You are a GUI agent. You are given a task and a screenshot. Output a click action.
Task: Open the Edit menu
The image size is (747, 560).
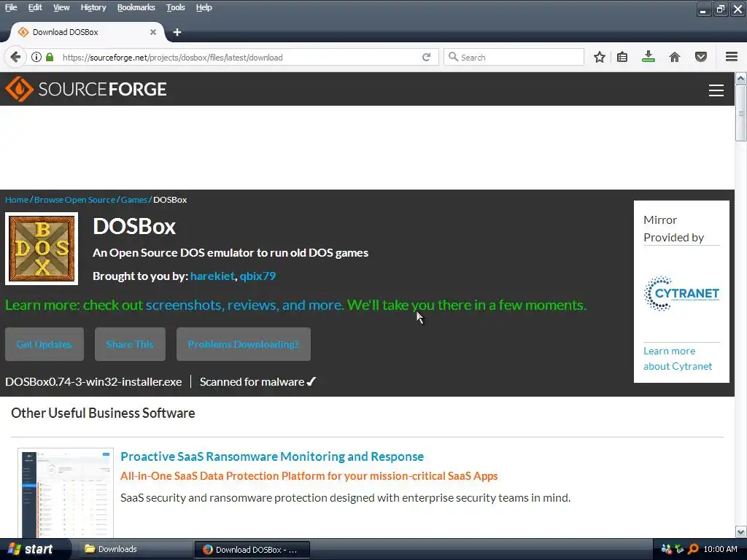click(35, 7)
